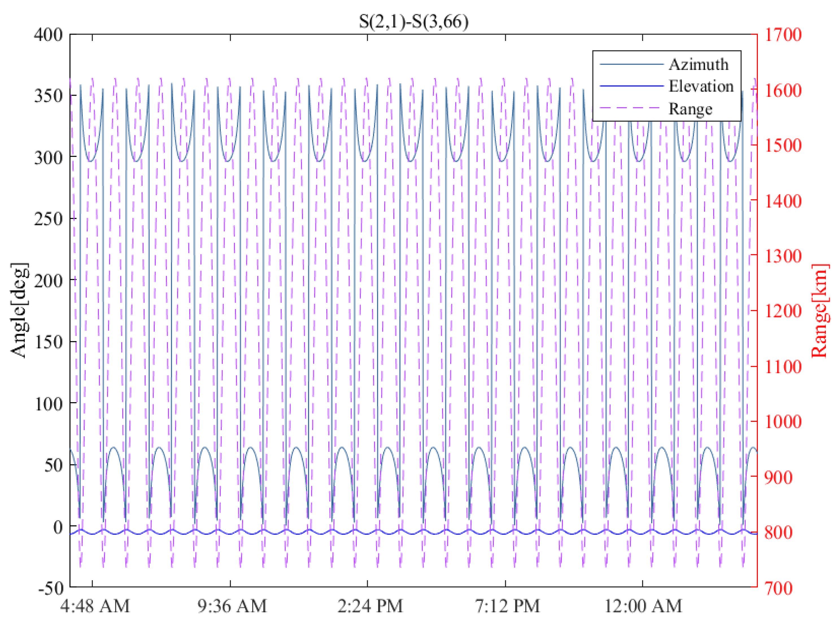
Task: Click the Angle[deg] left axis label
Action: click(x=20, y=310)
